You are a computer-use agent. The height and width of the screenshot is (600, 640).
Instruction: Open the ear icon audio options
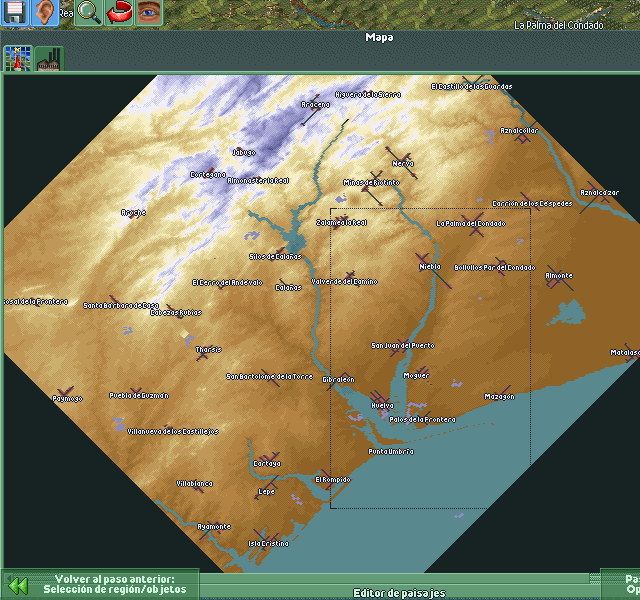coord(45,12)
